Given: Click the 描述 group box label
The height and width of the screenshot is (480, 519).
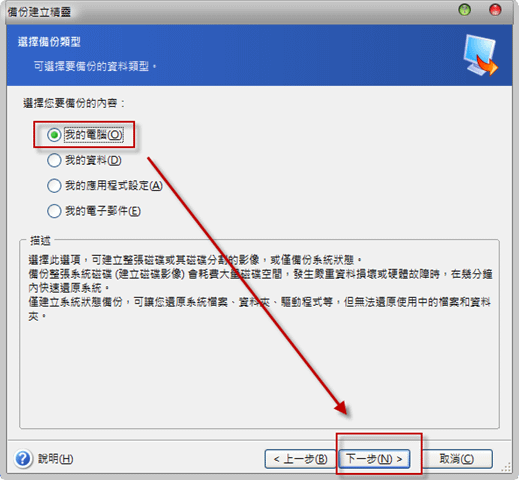Looking at the screenshot, I should coord(40,240).
